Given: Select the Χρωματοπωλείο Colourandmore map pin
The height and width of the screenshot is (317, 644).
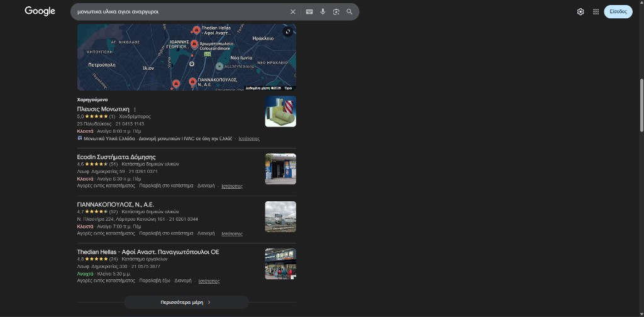Looking at the screenshot, I should 194,45.
